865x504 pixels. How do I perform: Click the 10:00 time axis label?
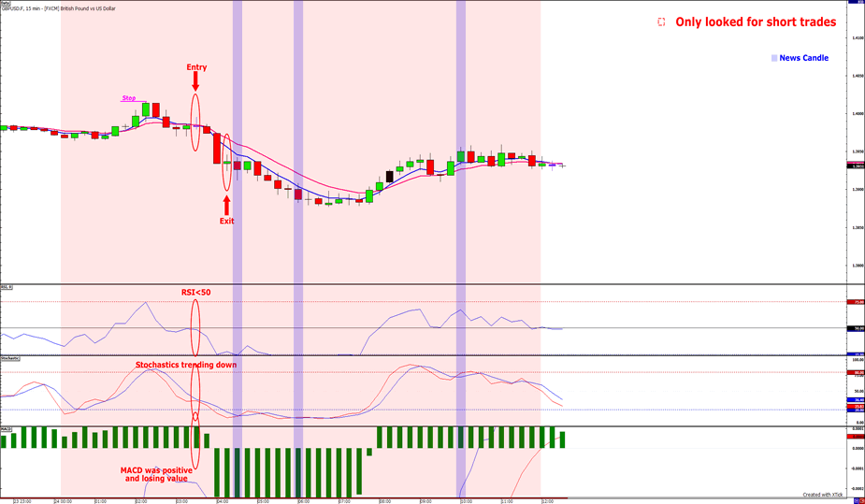coord(467,502)
